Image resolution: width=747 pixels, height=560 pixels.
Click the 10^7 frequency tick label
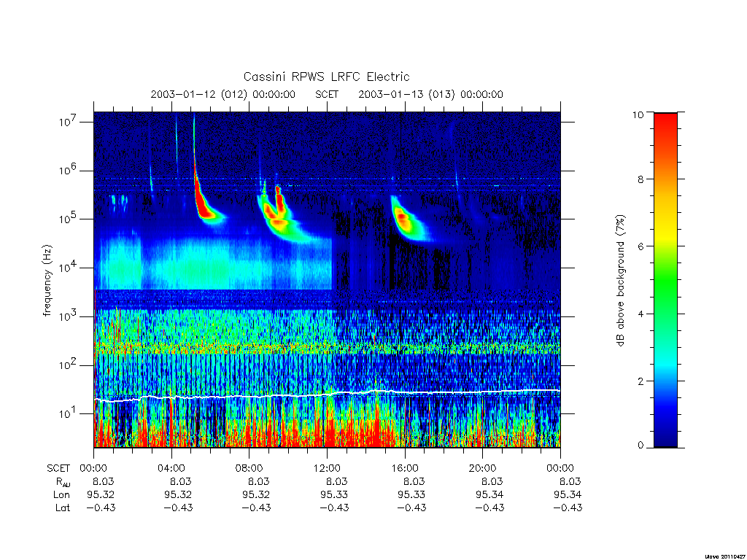tap(69, 122)
